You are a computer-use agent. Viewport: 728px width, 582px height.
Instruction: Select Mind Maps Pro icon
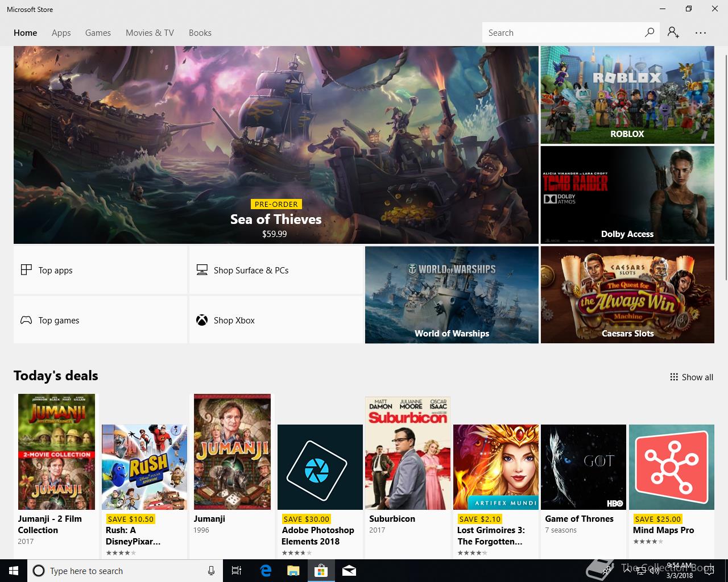pyautogui.click(x=672, y=467)
